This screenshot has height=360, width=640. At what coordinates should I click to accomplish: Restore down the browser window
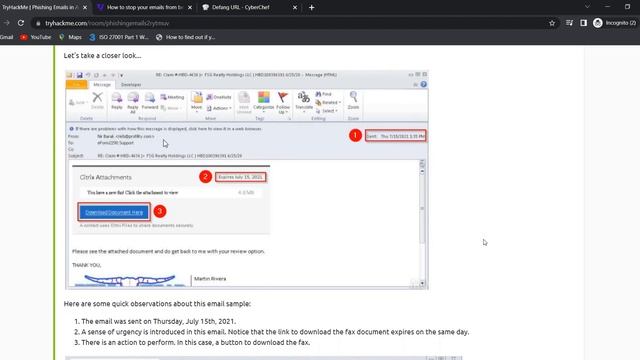628,7
